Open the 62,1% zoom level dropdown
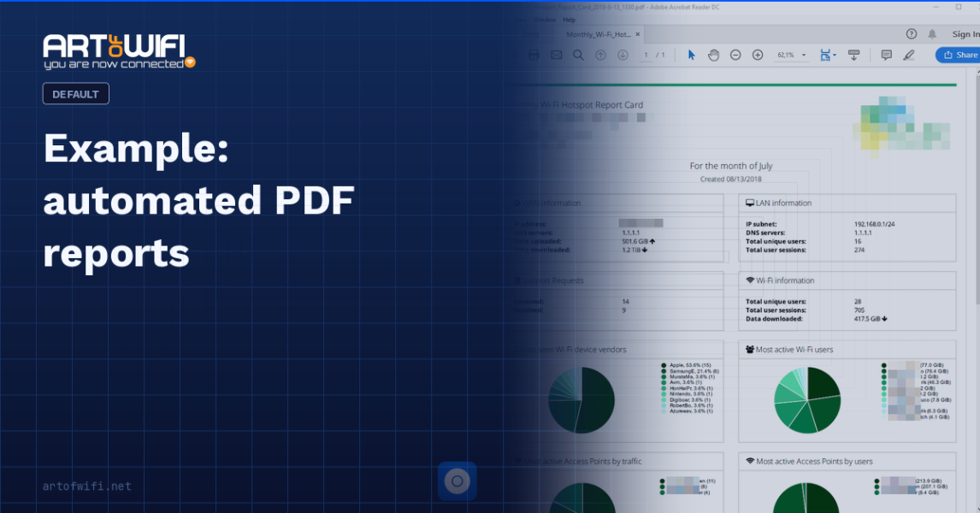The height and width of the screenshot is (513, 980). (x=791, y=55)
